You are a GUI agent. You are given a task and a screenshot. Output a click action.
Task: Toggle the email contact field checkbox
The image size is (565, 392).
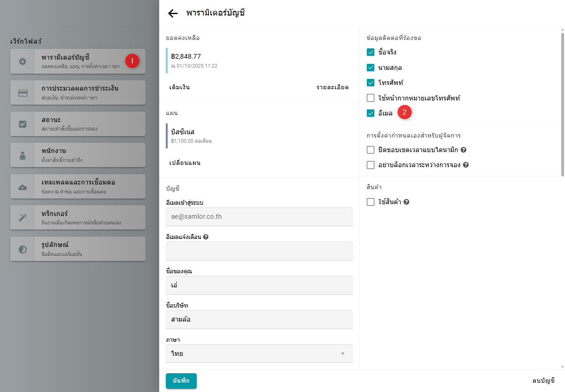pos(371,113)
